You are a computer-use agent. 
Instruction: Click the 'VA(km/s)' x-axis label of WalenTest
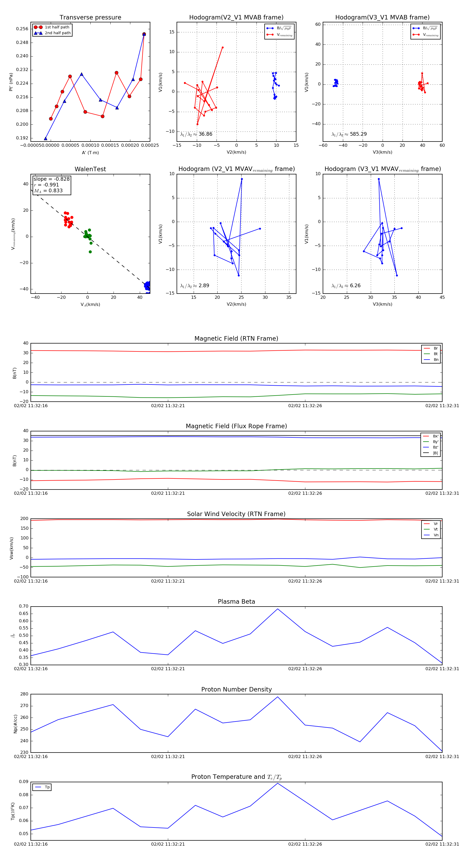(x=90, y=305)
